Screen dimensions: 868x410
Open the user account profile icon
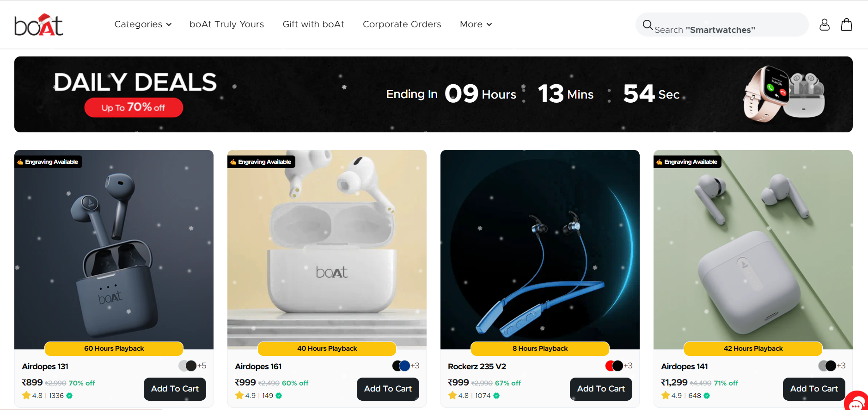[825, 25]
